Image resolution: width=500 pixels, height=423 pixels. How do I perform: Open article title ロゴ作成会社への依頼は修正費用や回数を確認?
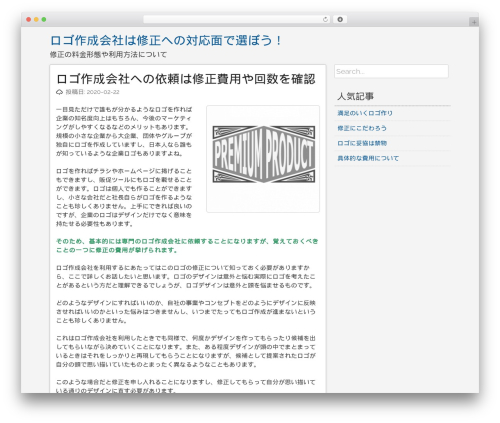(186, 79)
